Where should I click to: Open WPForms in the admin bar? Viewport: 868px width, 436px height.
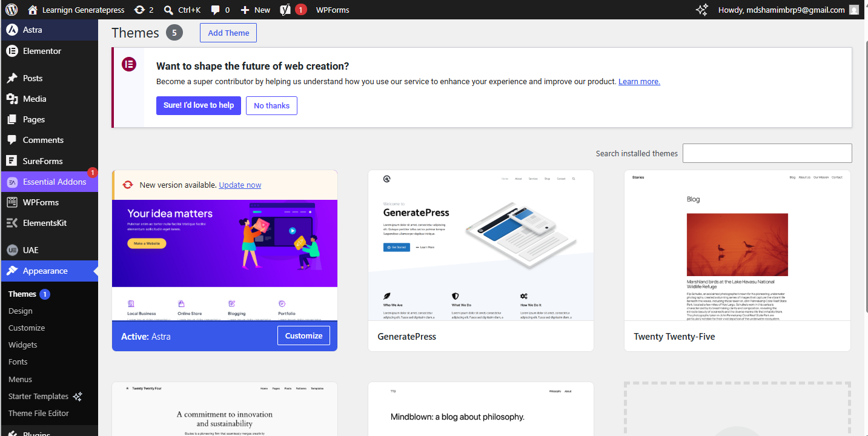click(x=333, y=10)
